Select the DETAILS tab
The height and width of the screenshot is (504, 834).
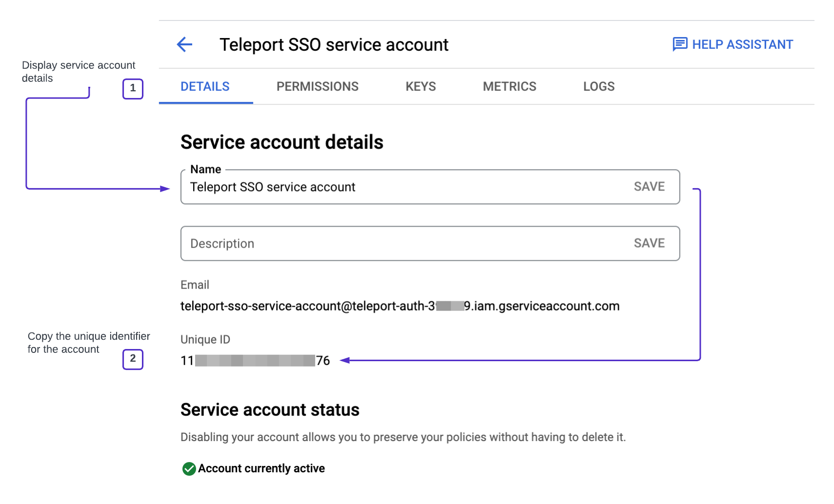point(205,86)
